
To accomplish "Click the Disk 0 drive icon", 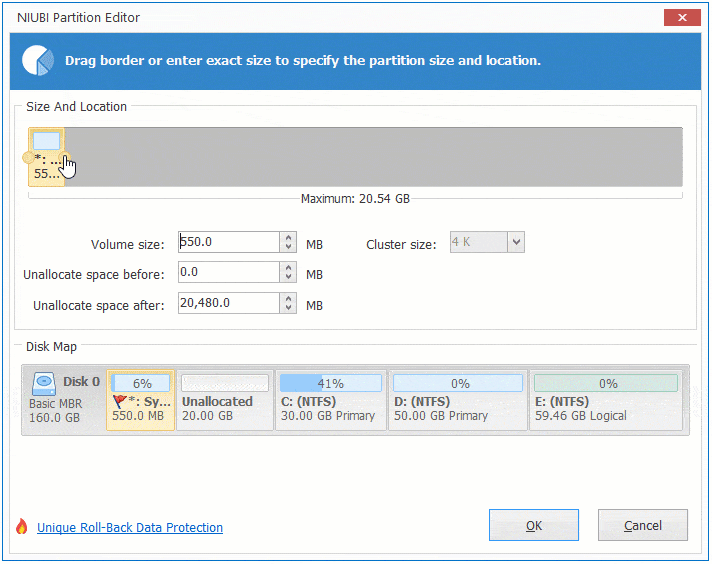I will click(x=44, y=383).
